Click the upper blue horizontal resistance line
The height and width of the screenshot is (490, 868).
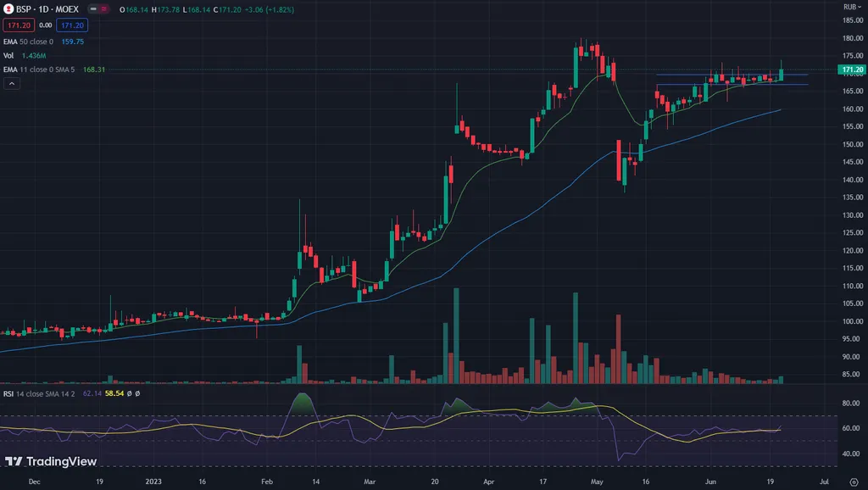click(x=729, y=75)
